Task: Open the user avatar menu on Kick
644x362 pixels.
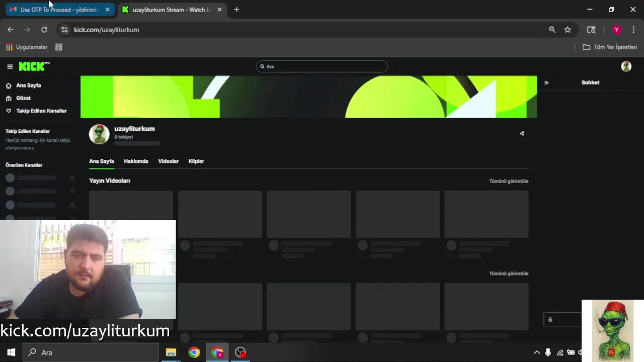Action: [626, 66]
